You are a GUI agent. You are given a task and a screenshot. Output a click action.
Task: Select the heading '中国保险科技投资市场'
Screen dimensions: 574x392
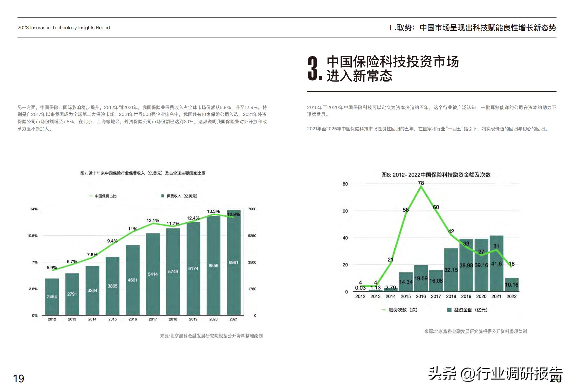coord(393,62)
